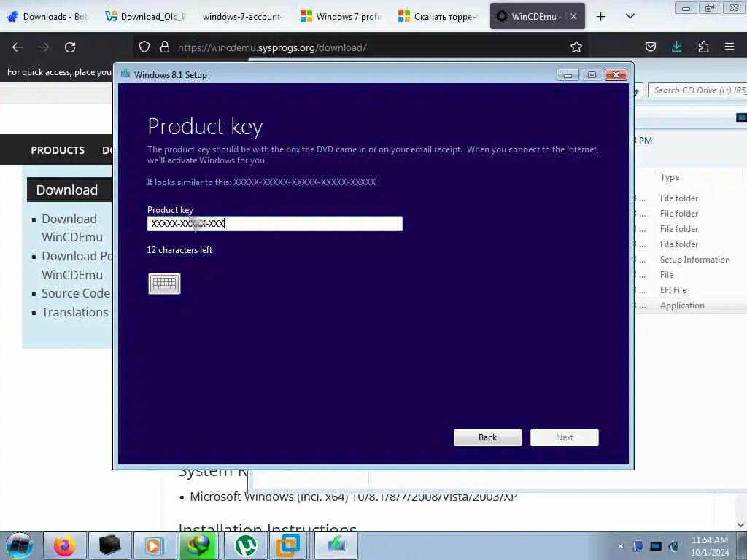Click the Firefox forward arrow
The width and height of the screenshot is (747, 560).
pos(44,47)
